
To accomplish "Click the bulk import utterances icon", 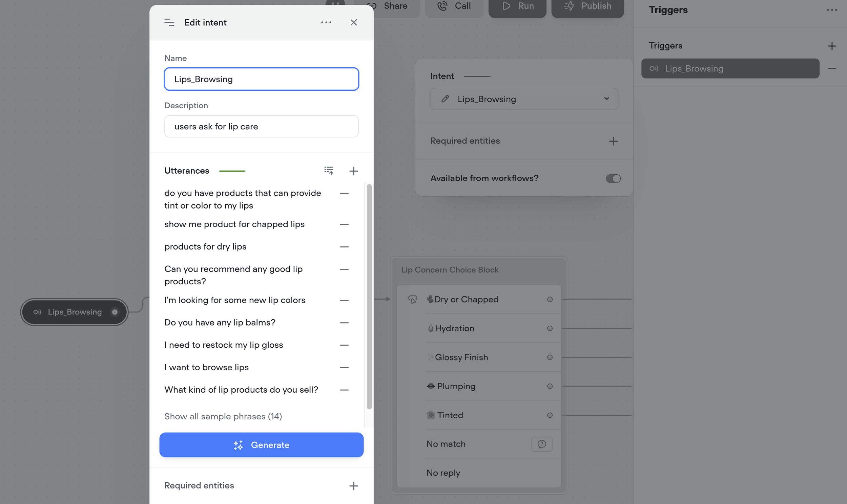I will (x=329, y=171).
